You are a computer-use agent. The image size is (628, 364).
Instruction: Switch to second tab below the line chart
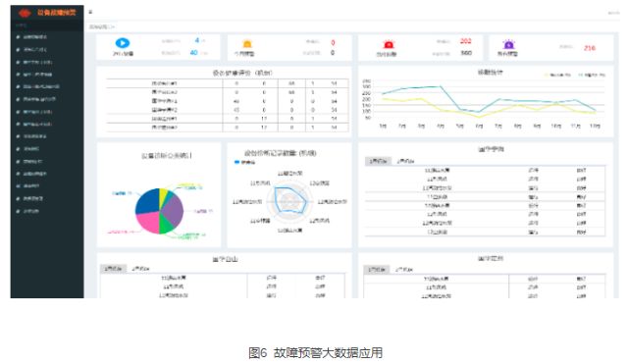(x=405, y=161)
